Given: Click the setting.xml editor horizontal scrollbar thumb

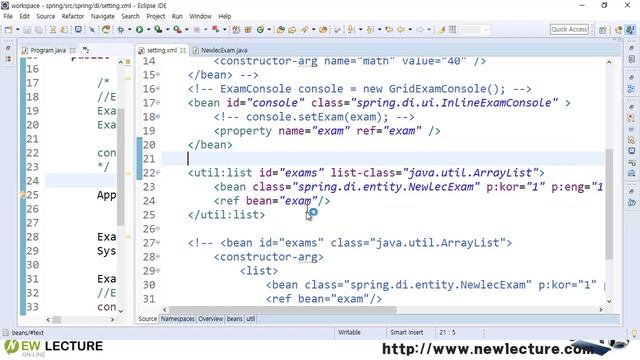Looking at the screenshot, I should click(282, 310).
